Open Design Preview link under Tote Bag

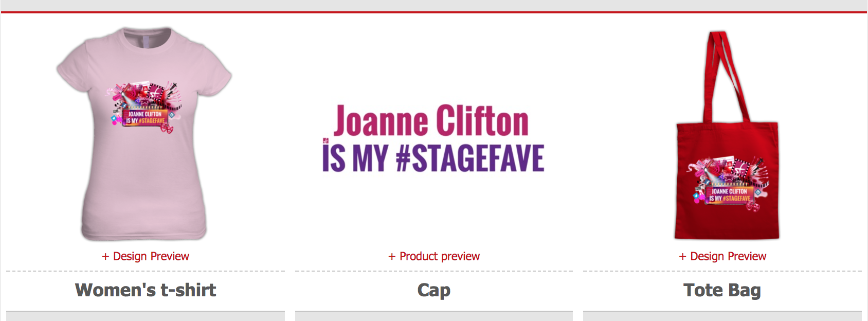click(722, 256)
